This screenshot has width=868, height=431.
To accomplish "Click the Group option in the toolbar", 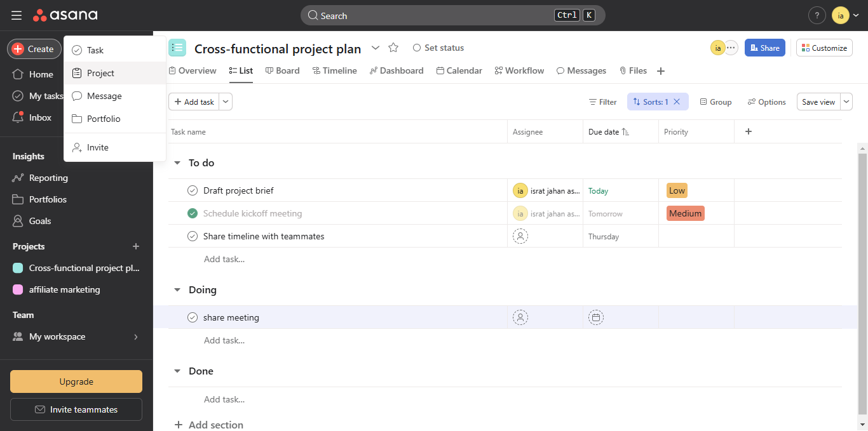I will pyautogui.click(x=715, y=102).
